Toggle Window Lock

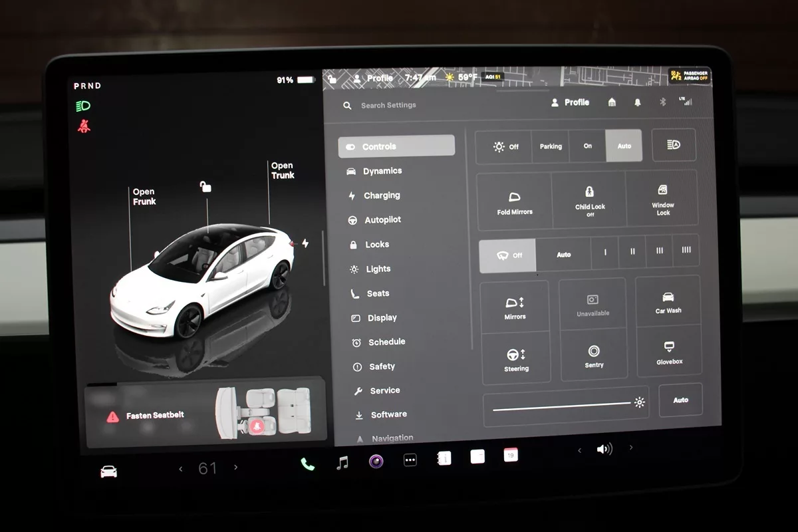pos(663,199)
